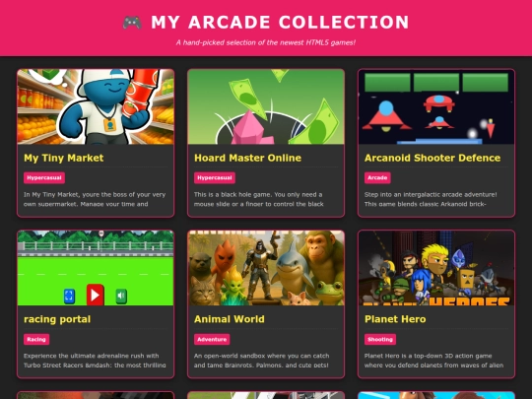Click the Arcanoid Shooter Defence title

tap(432, 158)
